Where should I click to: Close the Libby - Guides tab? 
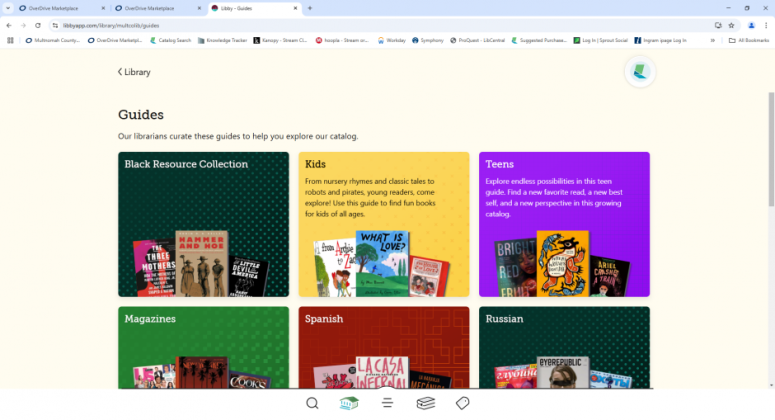click(x=295, y=8)
